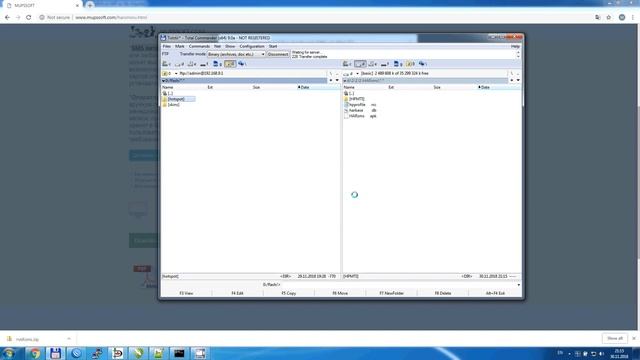Open left panel favorites star button
The image size is (640, 360).
(331, 80)
